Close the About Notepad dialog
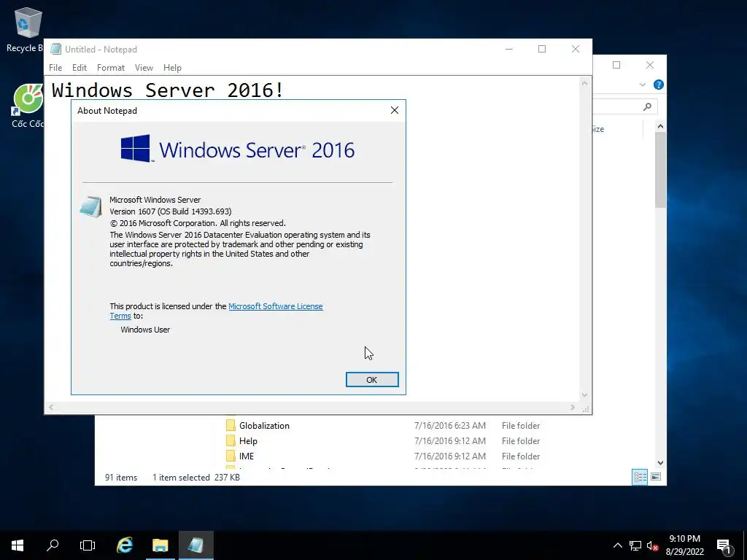This screenshot has width=747, height=560. (x=395, y=111)
